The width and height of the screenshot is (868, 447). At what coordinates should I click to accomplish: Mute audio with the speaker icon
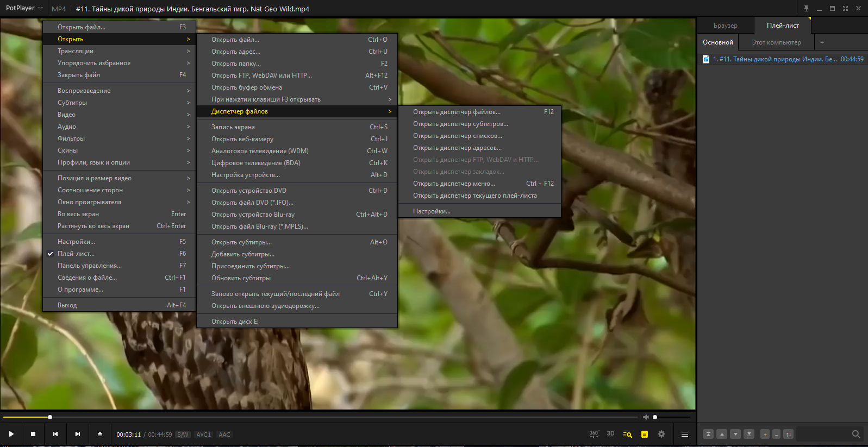(x=646, y=417)
